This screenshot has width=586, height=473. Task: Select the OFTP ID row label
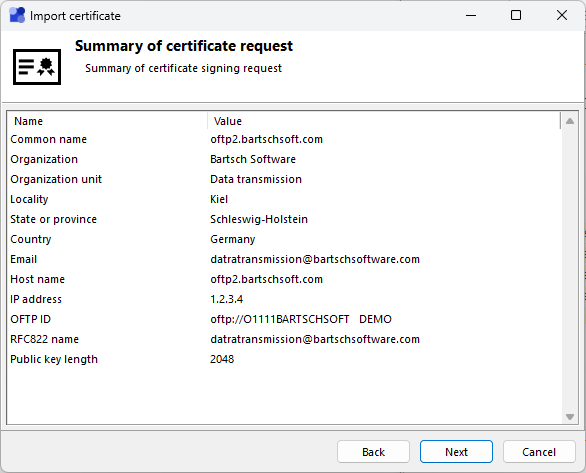pyautogui.click(x=30, y=319)
